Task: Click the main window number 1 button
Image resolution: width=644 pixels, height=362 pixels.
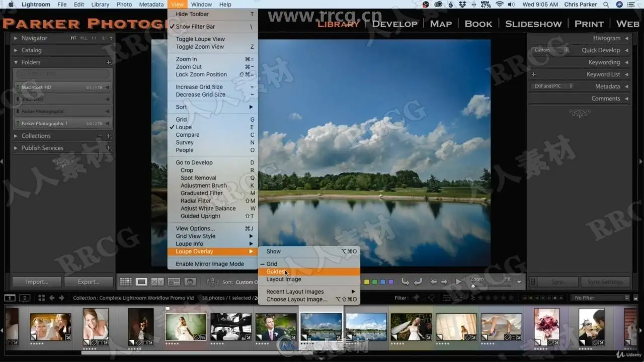Action: (x=10, y=298)
